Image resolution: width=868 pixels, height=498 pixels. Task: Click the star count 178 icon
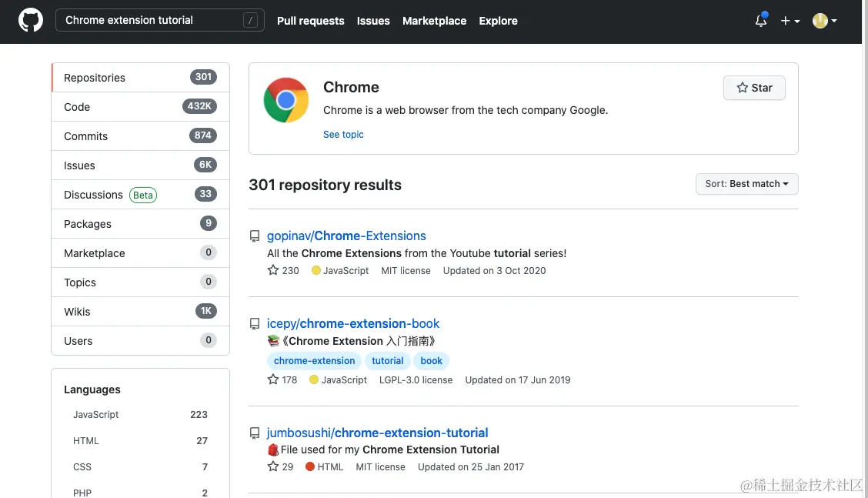[273, 379]
